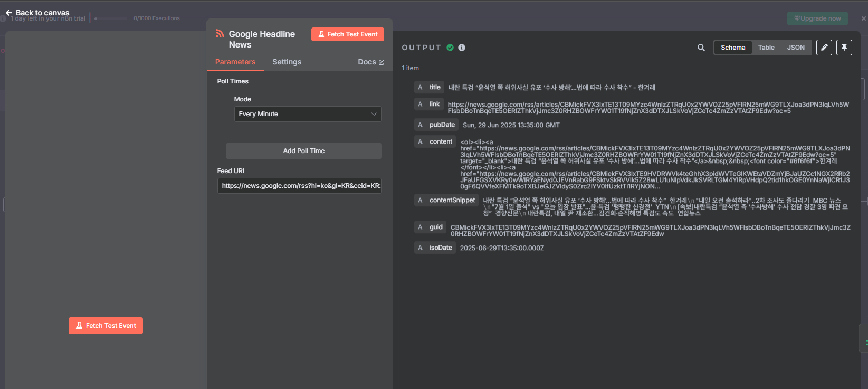This screenshot has width=868, height=389.
Task: Click the Back to canvas arrow
Action: tap(9, 13)
